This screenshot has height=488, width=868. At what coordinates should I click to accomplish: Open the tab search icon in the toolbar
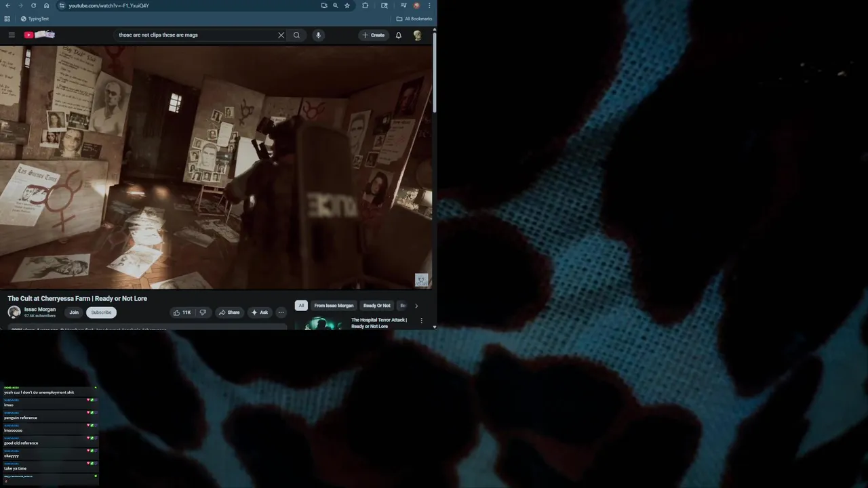384,5
